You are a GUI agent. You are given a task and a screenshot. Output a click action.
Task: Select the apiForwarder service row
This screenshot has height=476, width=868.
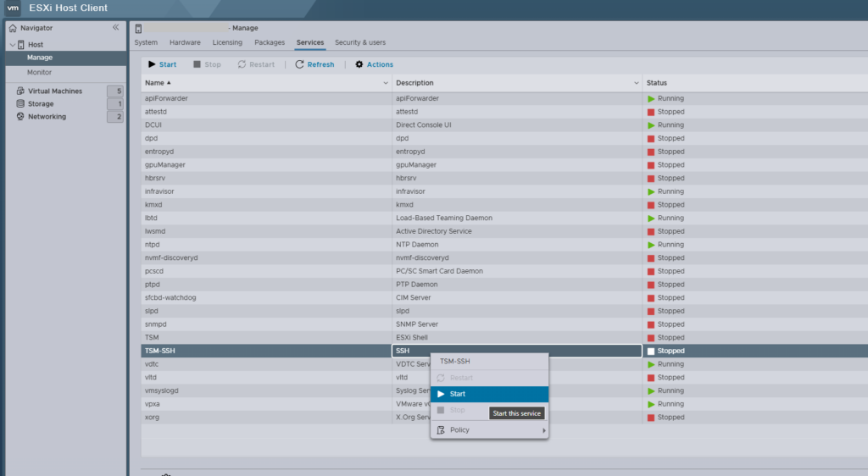click(x=504, y=98)
